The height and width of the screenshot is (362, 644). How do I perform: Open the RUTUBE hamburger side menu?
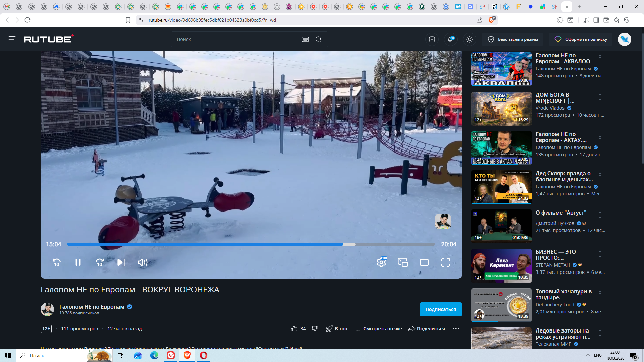tap(12, 39)
